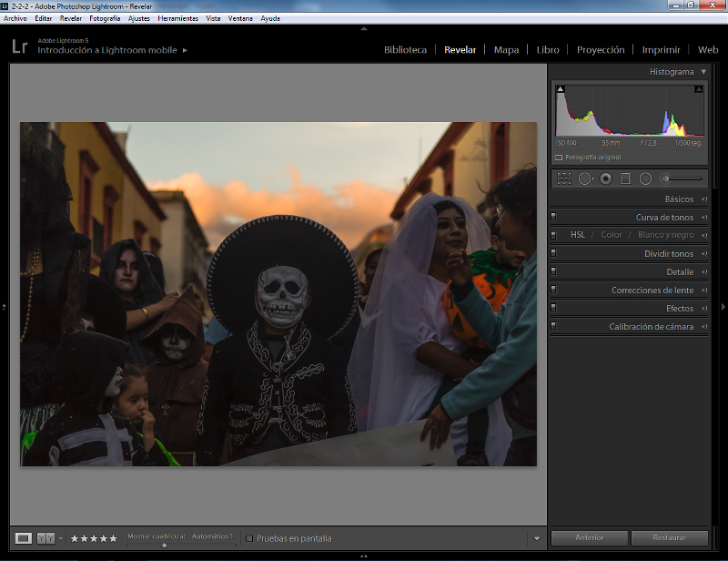
Task: Open the Archivo menu
Action: [15, 18]
